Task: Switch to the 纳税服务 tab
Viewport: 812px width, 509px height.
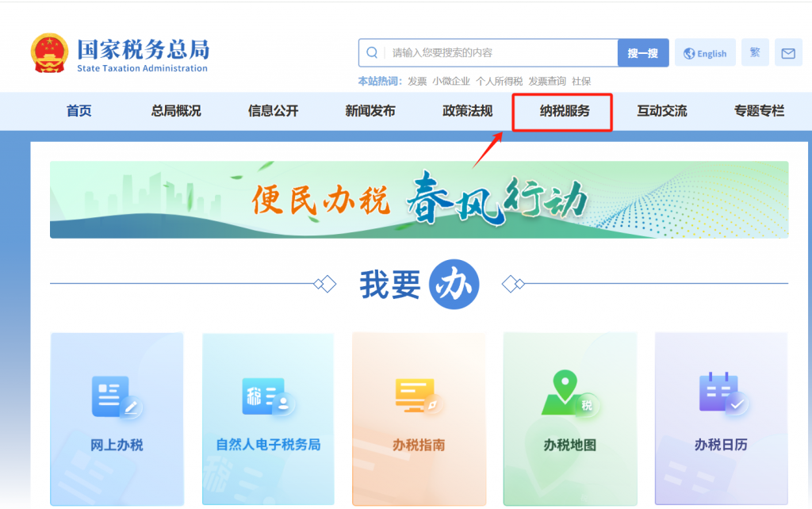Action: click(562, 112)
